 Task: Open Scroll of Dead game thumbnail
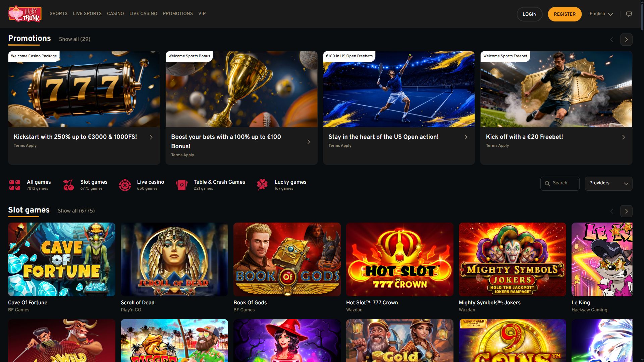click(174, 259)
